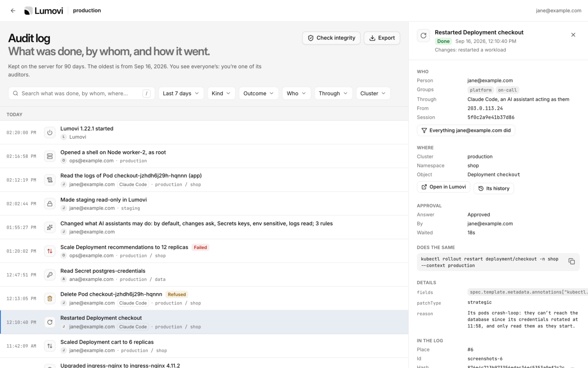Click the lock icon for staging read-only entry

pyautogui.click(x=50, y=204)
